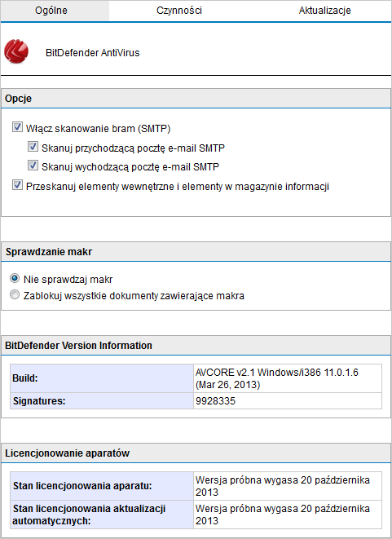Click Stan licencjonowania aktualizacji automatycznych: label

coord(102,515)
